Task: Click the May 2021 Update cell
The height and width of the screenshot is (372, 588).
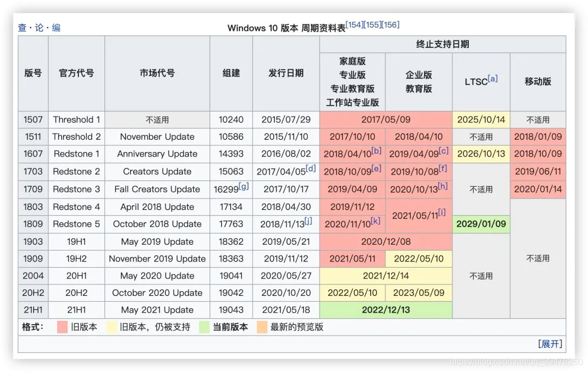Action: coord(157,310)
